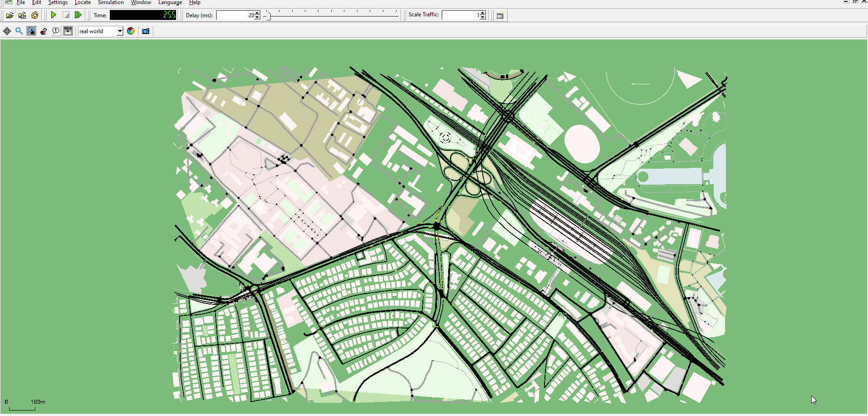The image size is (868, 416).
Task: Open a new view with the window icon
Action: coord(500,15)
